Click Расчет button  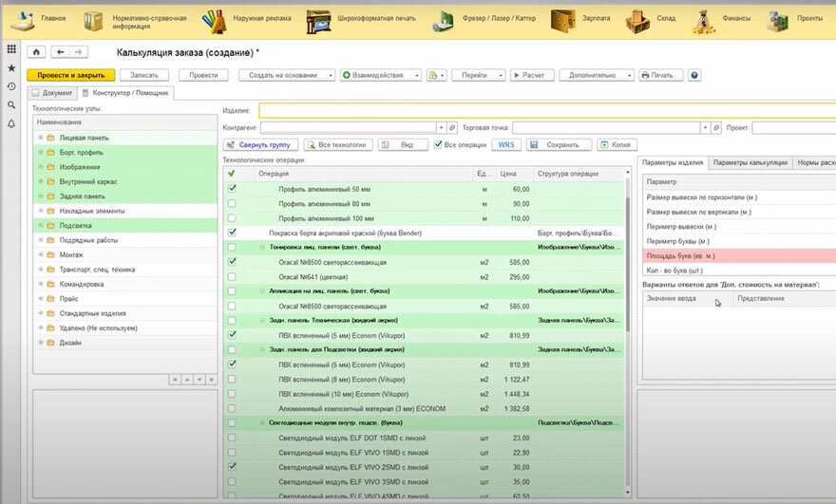[x=532, y=75]
